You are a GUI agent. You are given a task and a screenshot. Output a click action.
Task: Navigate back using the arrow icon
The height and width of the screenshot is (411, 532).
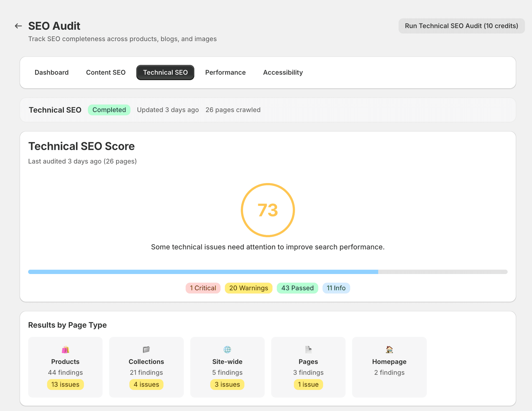[x=18, y=26]
